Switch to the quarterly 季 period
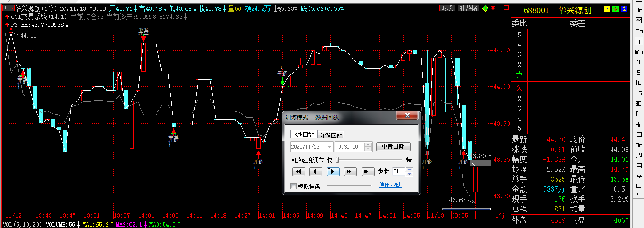Screen dimensions: 644x228 tap(639, 176)
